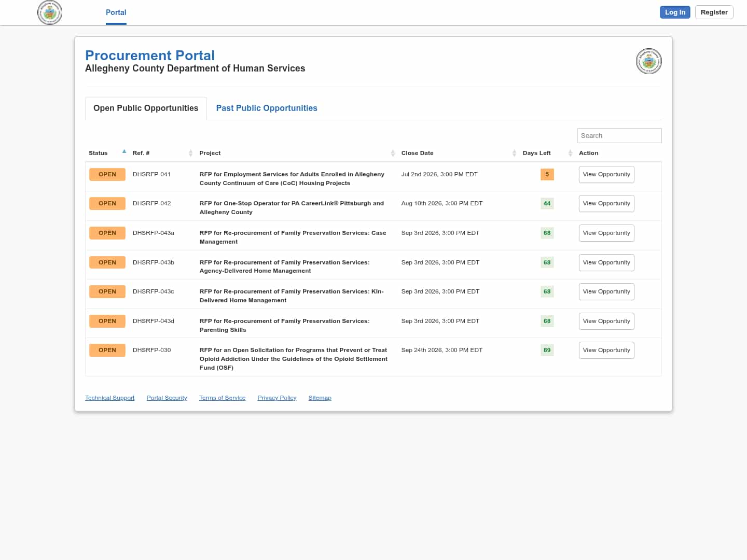
Task: Sort by Close Date column arrows
Action: pyautogui.click(x=514, y=153)
